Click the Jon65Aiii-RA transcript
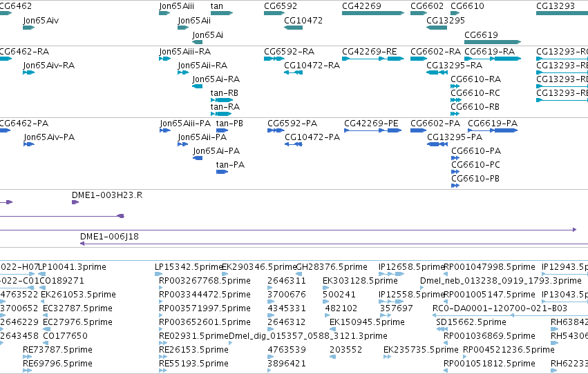588x374 pixels. (x=164, y=59)
